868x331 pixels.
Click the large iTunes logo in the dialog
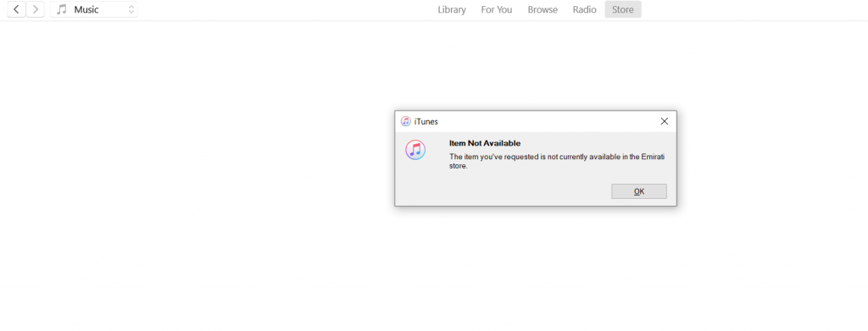(415, 150)
